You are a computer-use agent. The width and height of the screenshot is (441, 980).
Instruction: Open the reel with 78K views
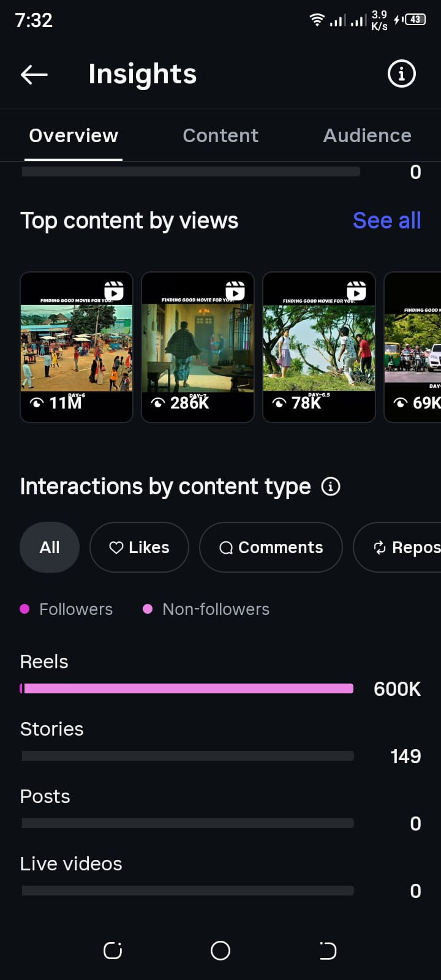click(319, 347)
